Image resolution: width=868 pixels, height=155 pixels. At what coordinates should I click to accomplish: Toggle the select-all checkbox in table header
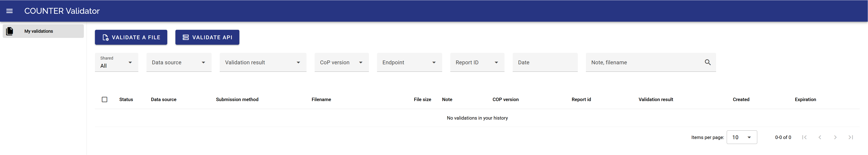(x=104, y=99)
